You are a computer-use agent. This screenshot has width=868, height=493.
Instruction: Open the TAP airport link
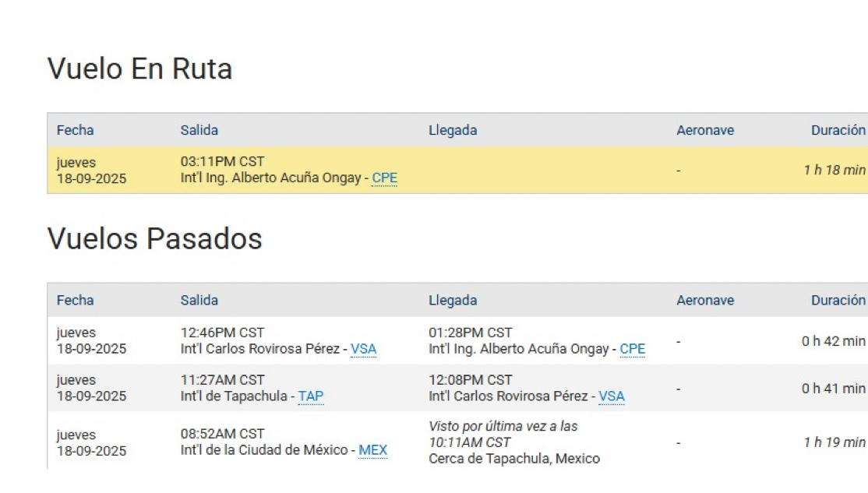[310, 396]
